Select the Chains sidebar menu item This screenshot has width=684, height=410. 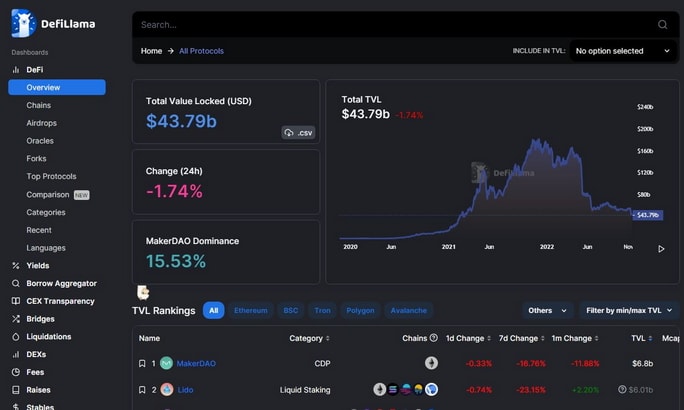[38, 105]
